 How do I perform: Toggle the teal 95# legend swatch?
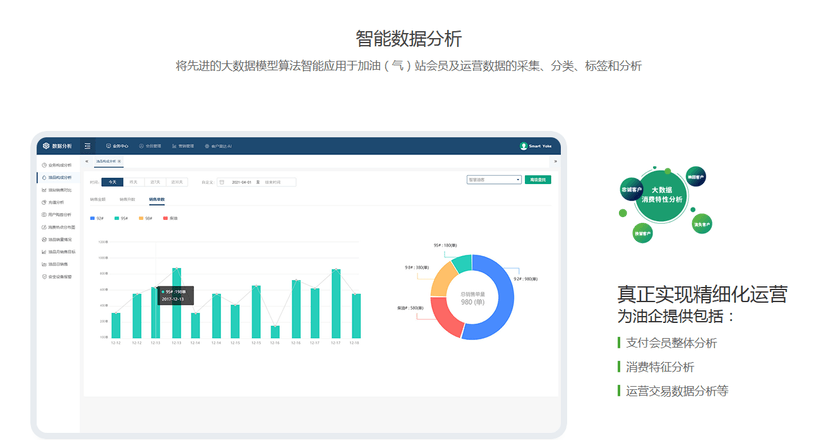(117, 218)
